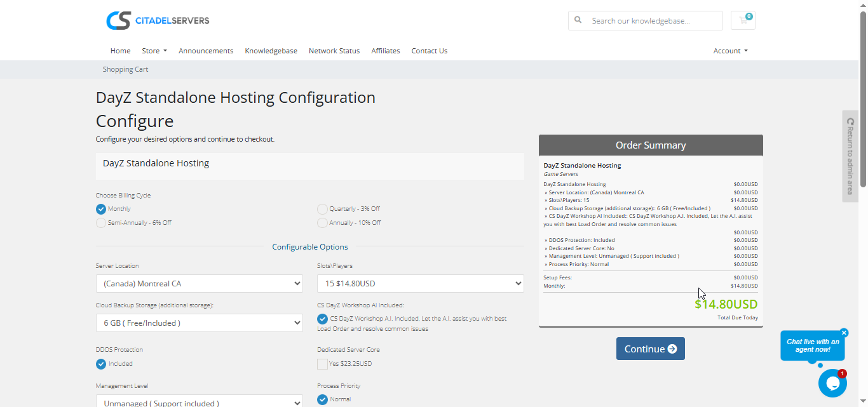Open the Server Location dropdown
The image size is (868, 407).
[199, 283]
